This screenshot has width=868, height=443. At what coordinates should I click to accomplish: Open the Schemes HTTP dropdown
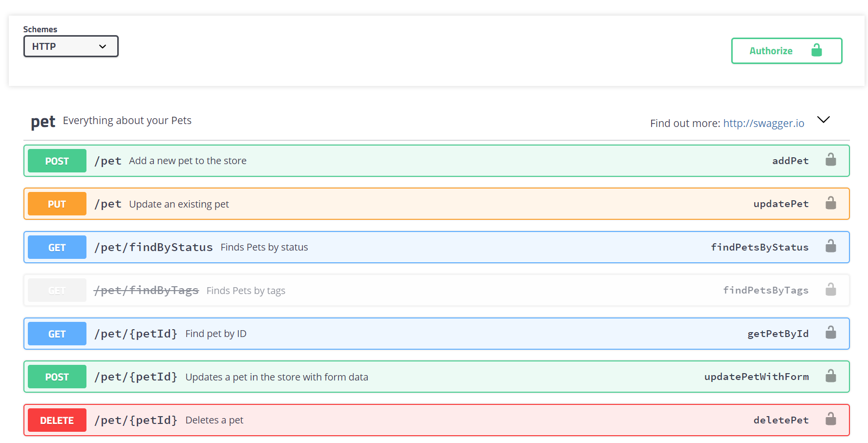point(71,46)
